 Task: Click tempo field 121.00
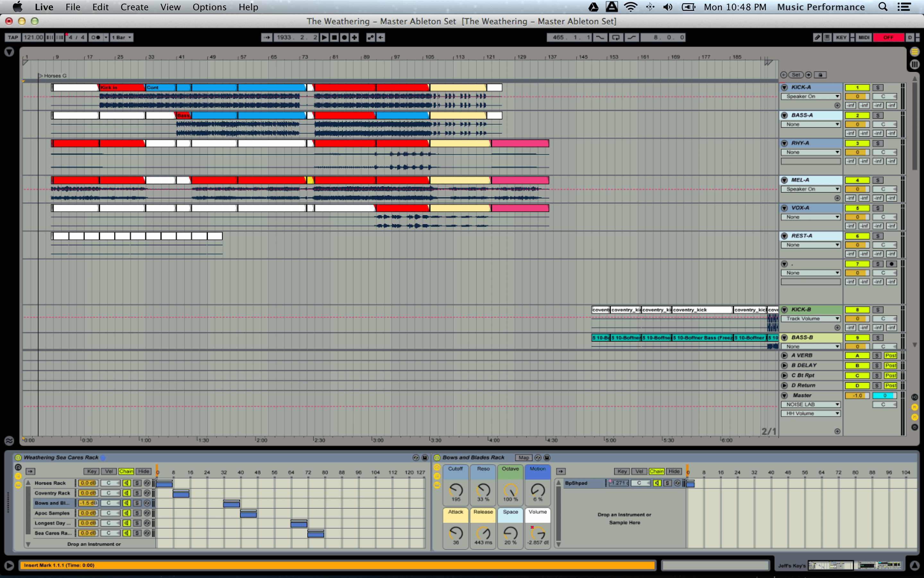click(33, 37)
